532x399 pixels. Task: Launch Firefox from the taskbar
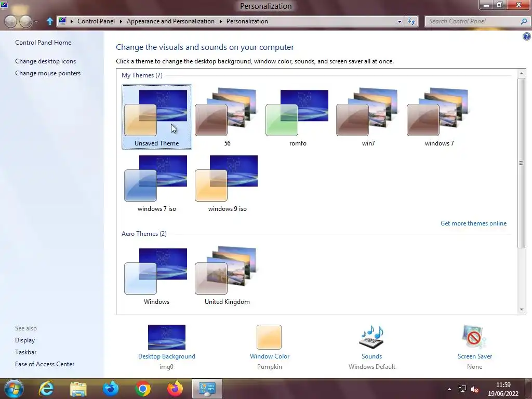coord(175,389)
